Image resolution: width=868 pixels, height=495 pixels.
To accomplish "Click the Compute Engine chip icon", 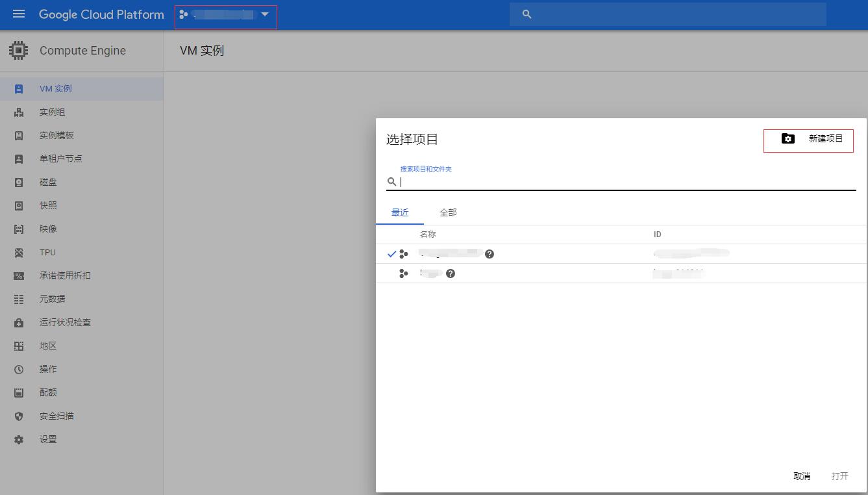I will 19,51.
